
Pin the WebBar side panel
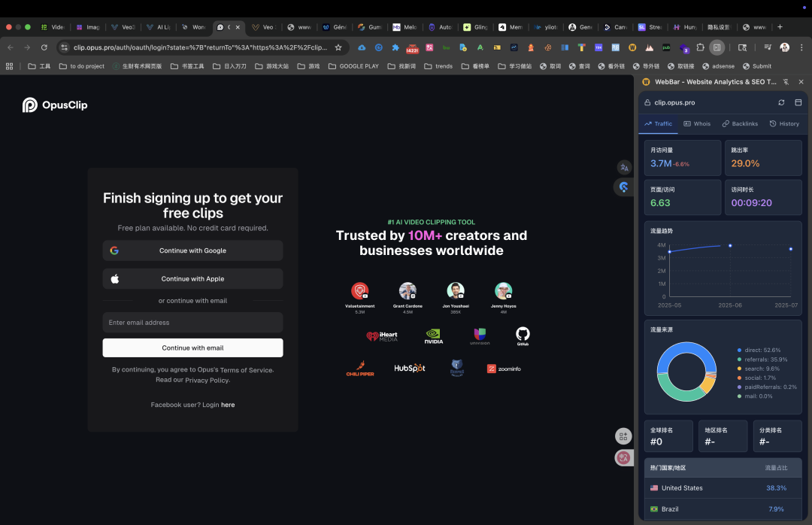786,82
